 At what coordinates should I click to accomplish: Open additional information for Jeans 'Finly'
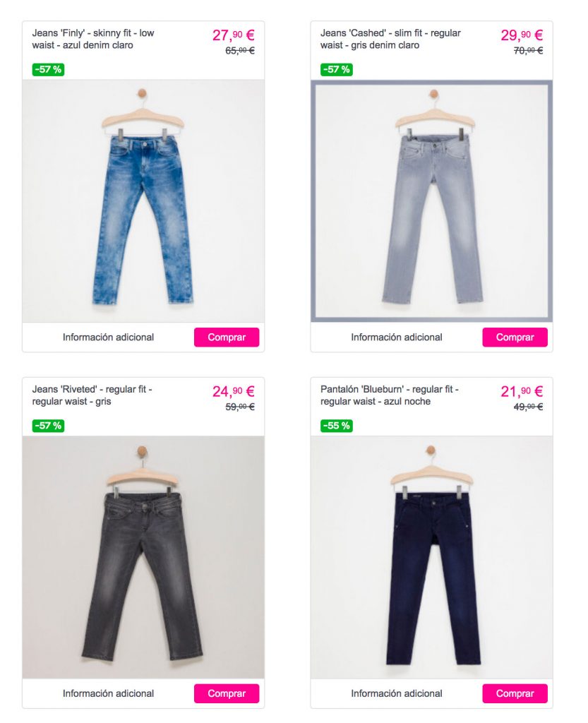(108, 337)
